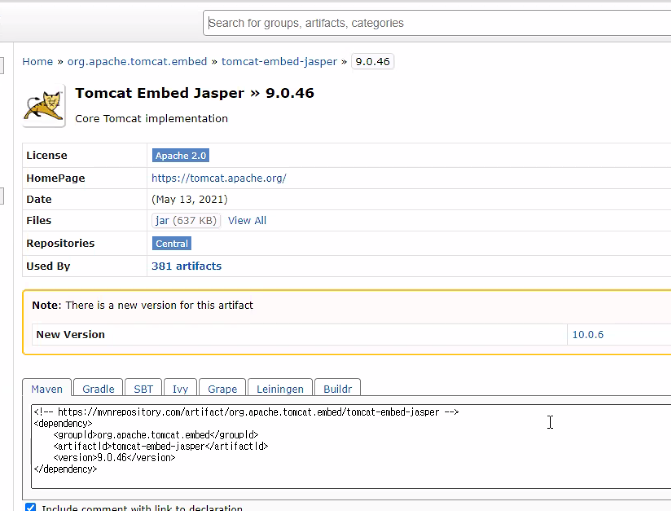Switch to the Leiningen tab
Image resolution: width=671 pixels, height=511 pixels.
[x=280, y=389]
